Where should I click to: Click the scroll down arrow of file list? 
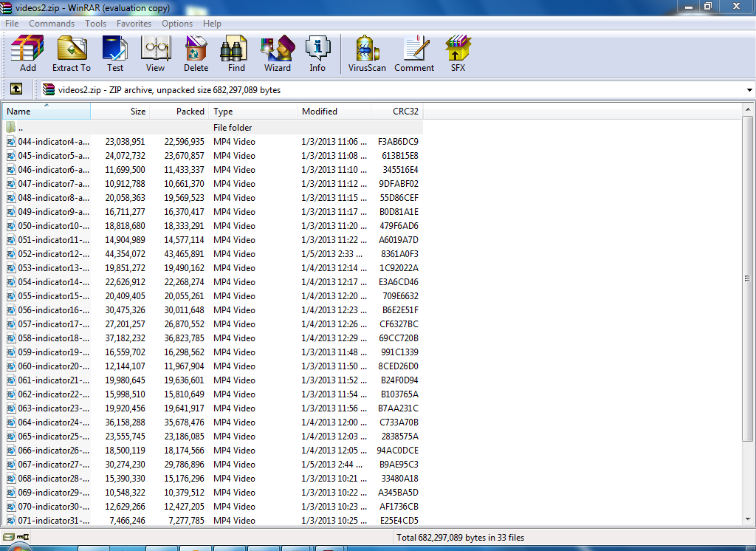click(x=747, y=519)
